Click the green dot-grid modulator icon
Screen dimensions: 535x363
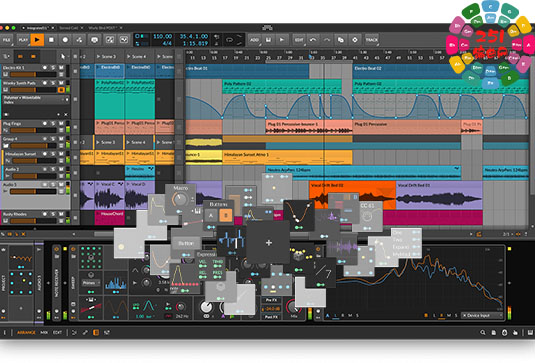(x=90, y=258)
